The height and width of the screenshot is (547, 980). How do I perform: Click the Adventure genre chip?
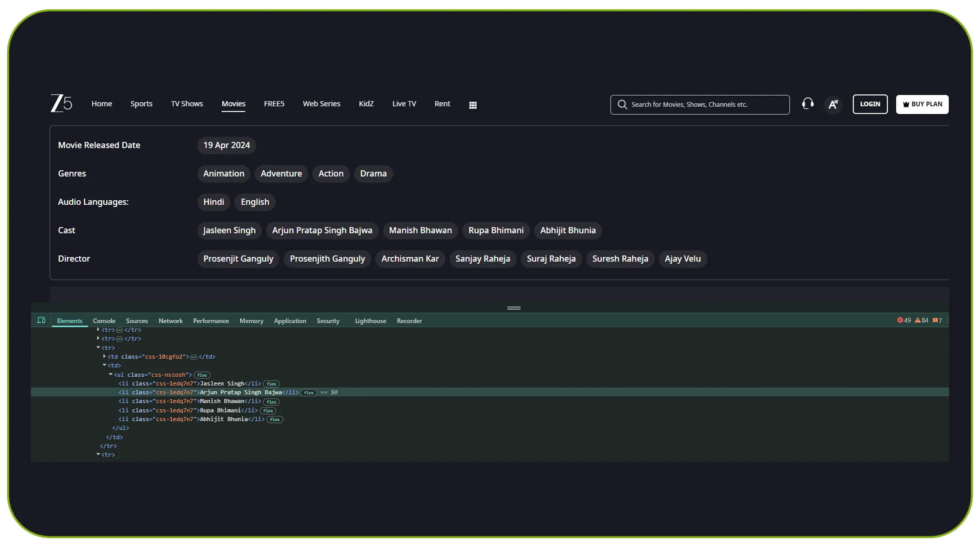[x=281, y=174]
